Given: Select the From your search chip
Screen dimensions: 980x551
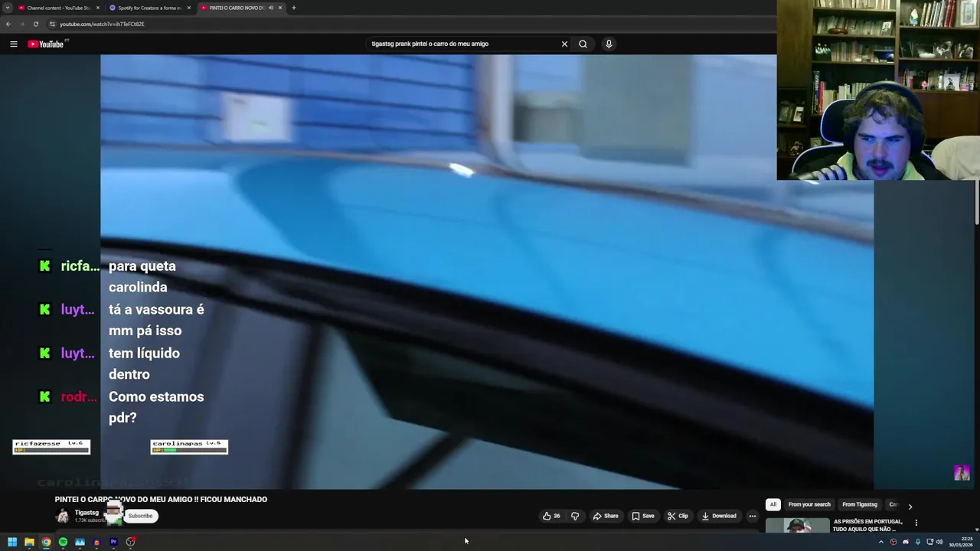Looking at the screenshot, I should pyautogui.click(x=809, y=504).
